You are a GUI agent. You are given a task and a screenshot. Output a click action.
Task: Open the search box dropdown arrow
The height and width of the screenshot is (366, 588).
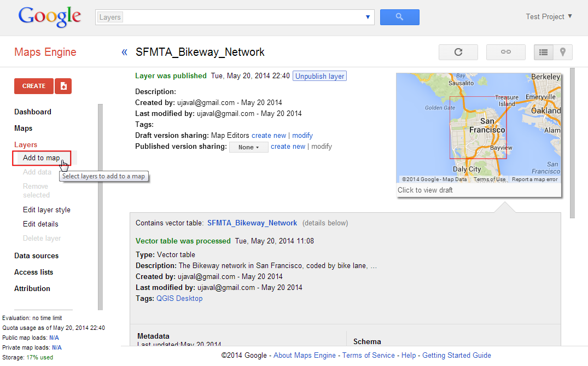(368, 17)
